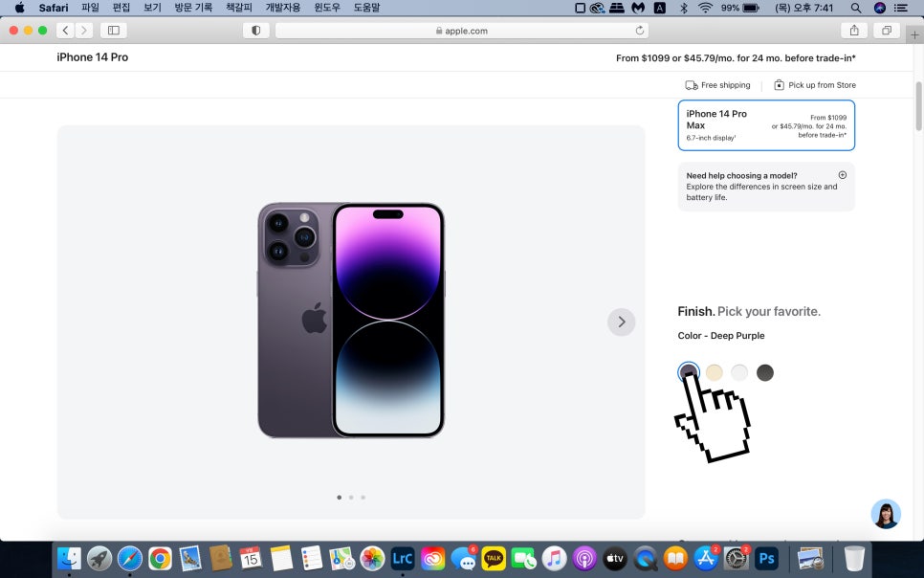Open Notification Center list icon
924x578 pixels.
coord(900,8)
